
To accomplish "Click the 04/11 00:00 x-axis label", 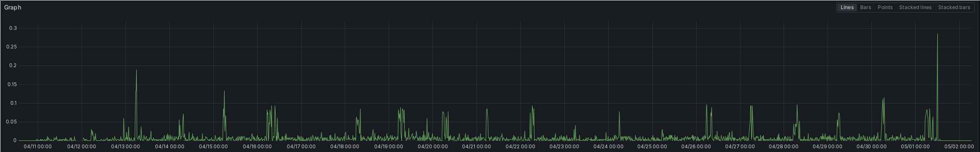I will tap(38, 146).
